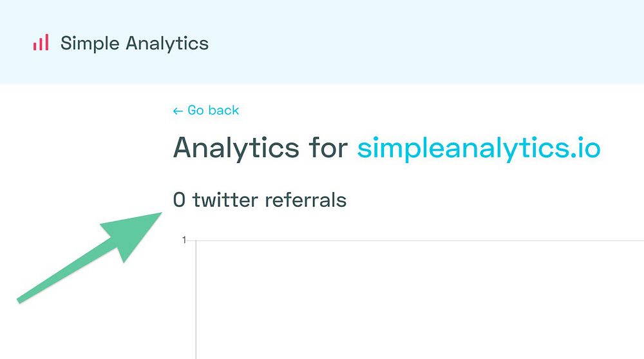Click the word "for" in page heading

tap(328, 148)
